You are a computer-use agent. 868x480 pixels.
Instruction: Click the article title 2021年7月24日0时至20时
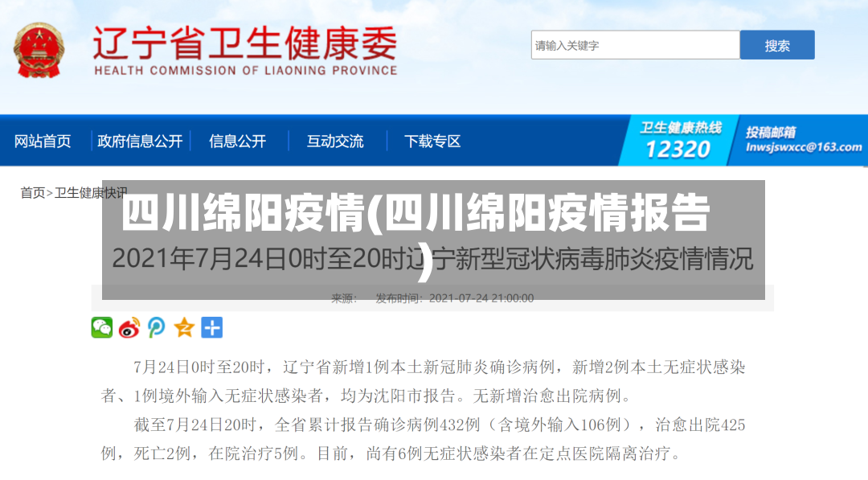tap(432, 259)
